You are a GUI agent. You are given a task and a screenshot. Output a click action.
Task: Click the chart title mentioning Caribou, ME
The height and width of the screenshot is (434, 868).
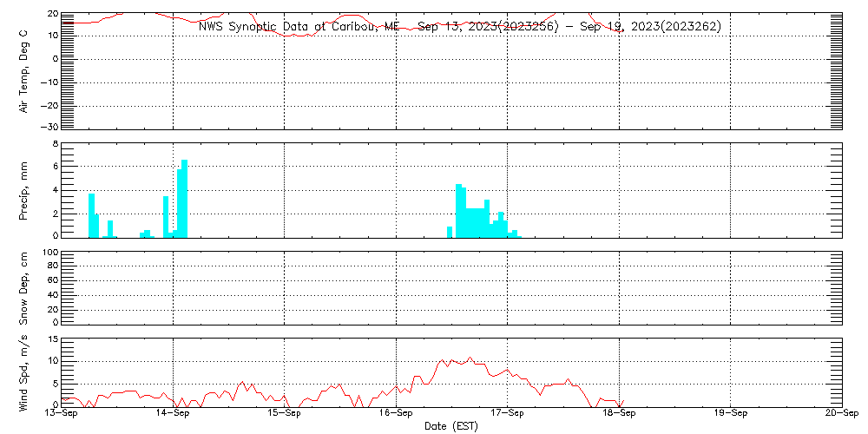pos(459,27)
